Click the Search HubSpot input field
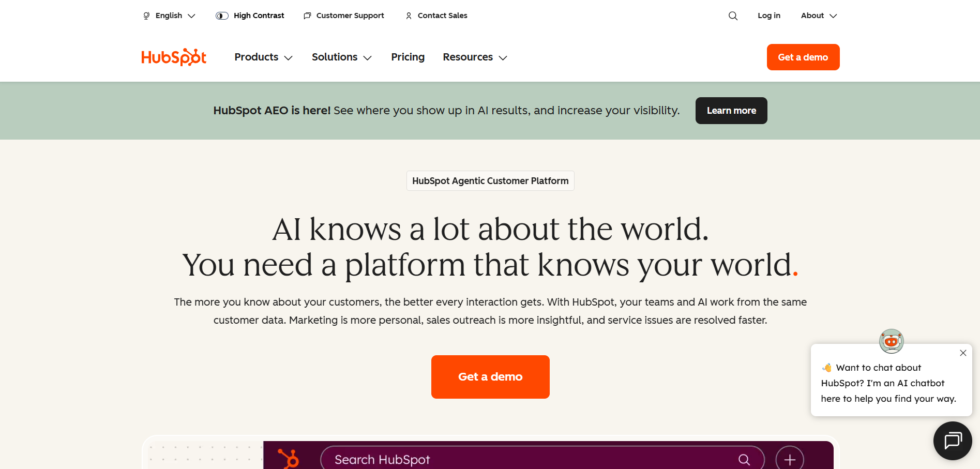This screenshot has width=980, height=469. [x=542, y=459]
